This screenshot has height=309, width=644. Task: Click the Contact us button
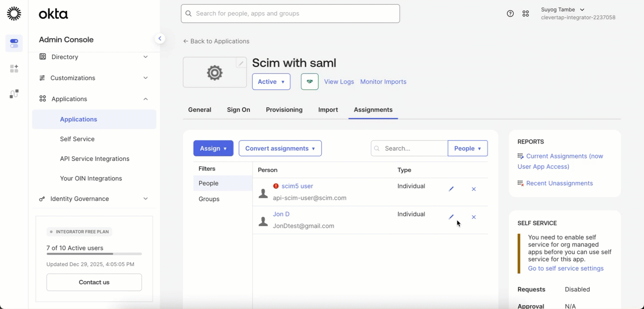click(x=94, y=282)
